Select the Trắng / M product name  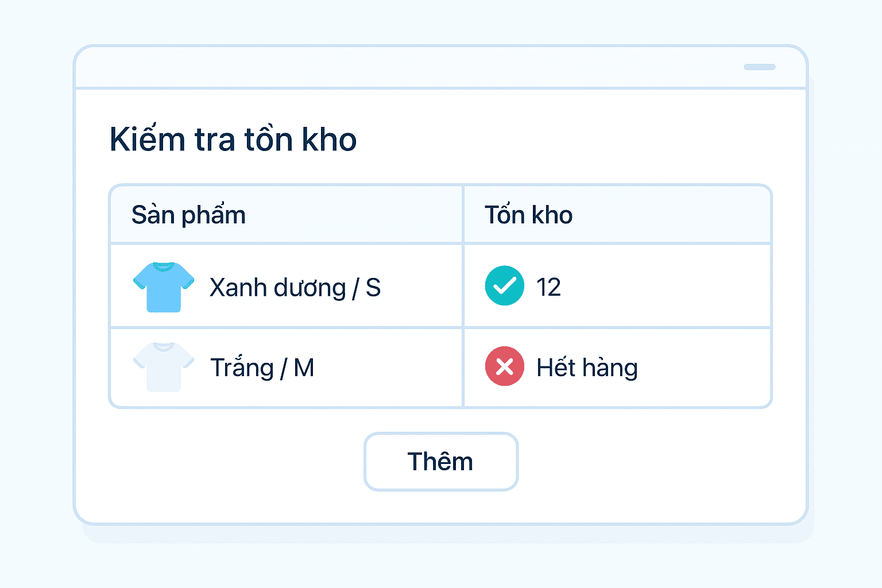tap(262, 367)
